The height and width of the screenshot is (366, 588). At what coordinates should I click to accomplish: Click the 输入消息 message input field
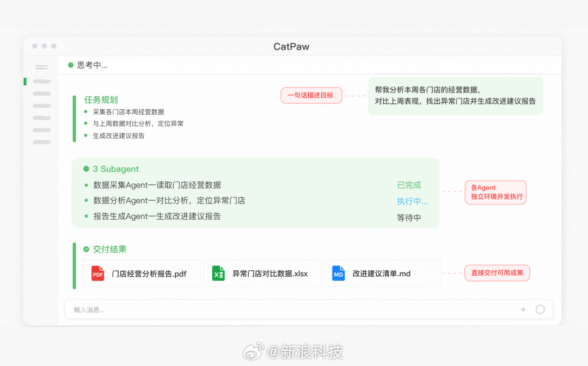[x=309, y=309]
